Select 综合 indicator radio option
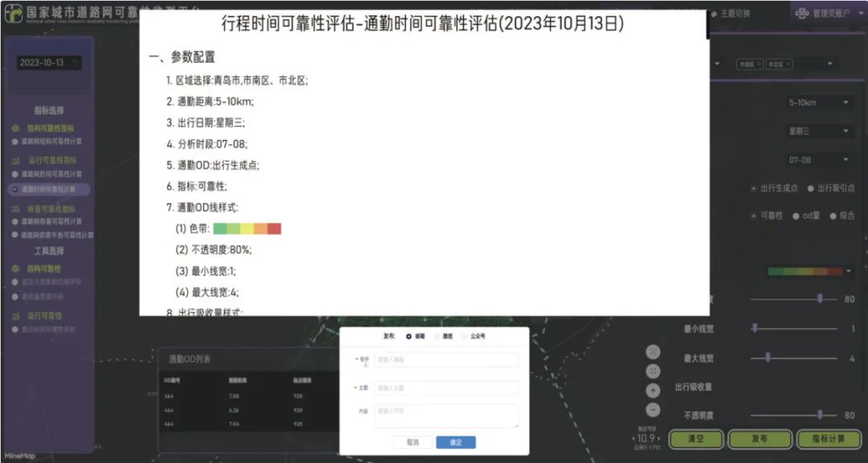The width and height of the screenshot is (868, 463). click(x=833, y=216)
